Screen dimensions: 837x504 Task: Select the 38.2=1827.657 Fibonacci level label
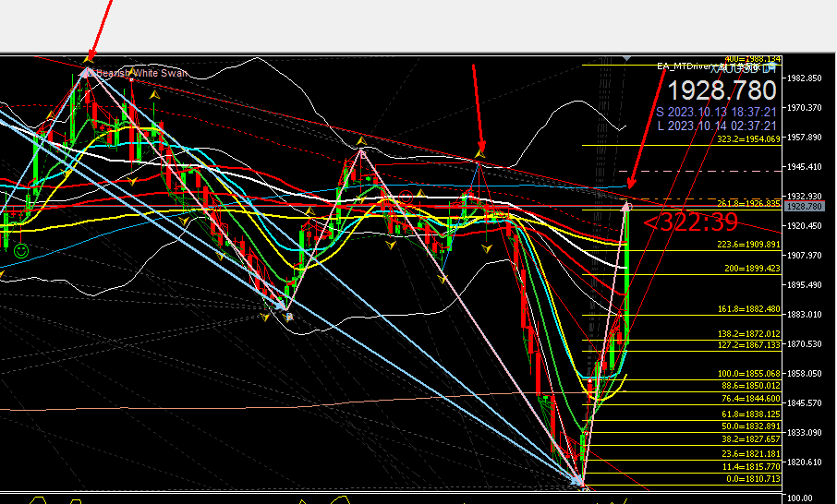point(750,439)
